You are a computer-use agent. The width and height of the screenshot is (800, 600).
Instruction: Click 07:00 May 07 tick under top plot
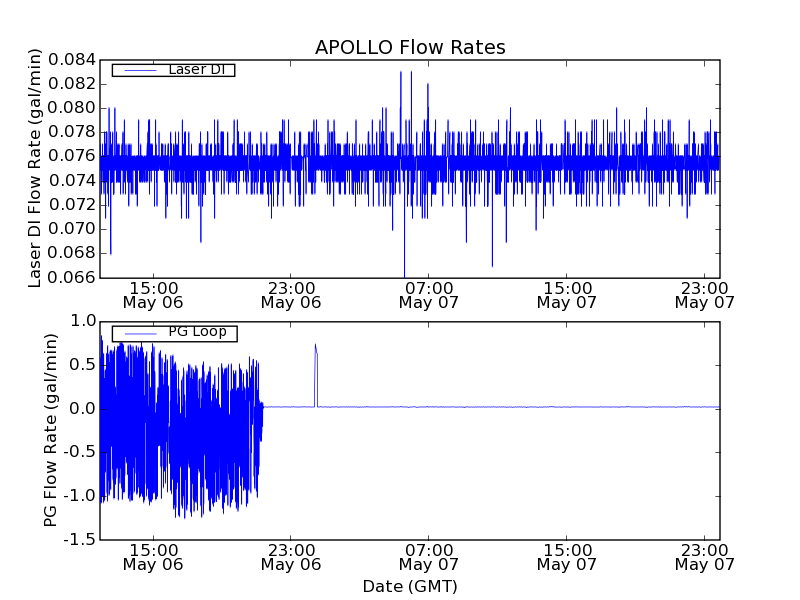point(429,294)
